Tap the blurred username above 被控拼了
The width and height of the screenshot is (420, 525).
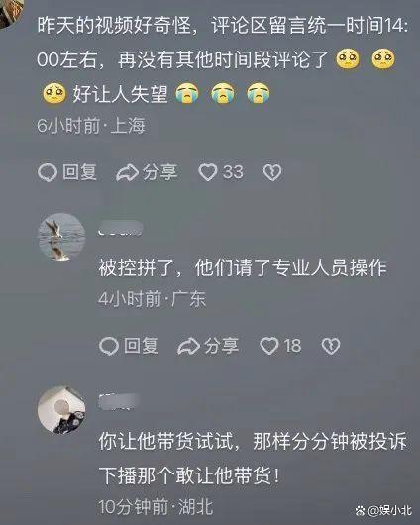[x=121, y=229]
